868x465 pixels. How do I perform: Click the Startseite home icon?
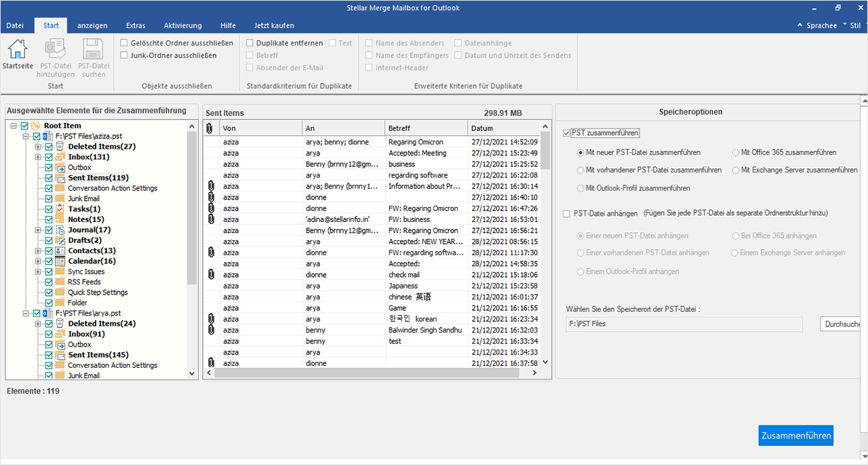click(x=18, y=49)
